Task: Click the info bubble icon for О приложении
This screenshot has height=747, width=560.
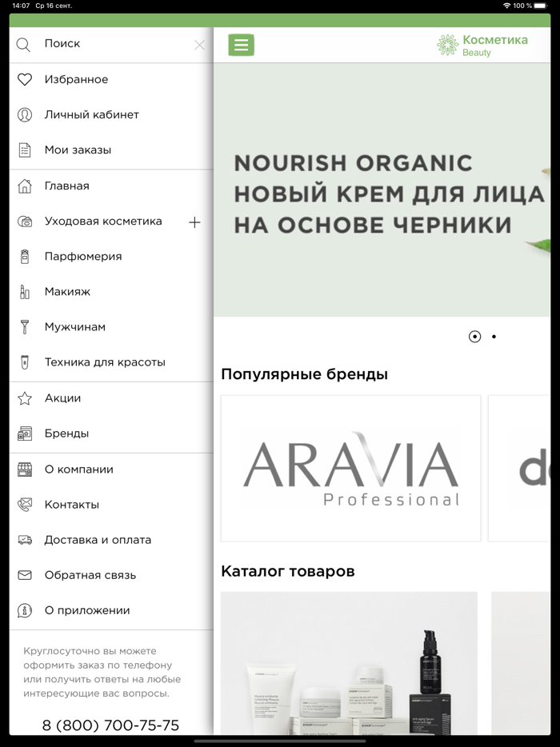Action: [25, 610]
